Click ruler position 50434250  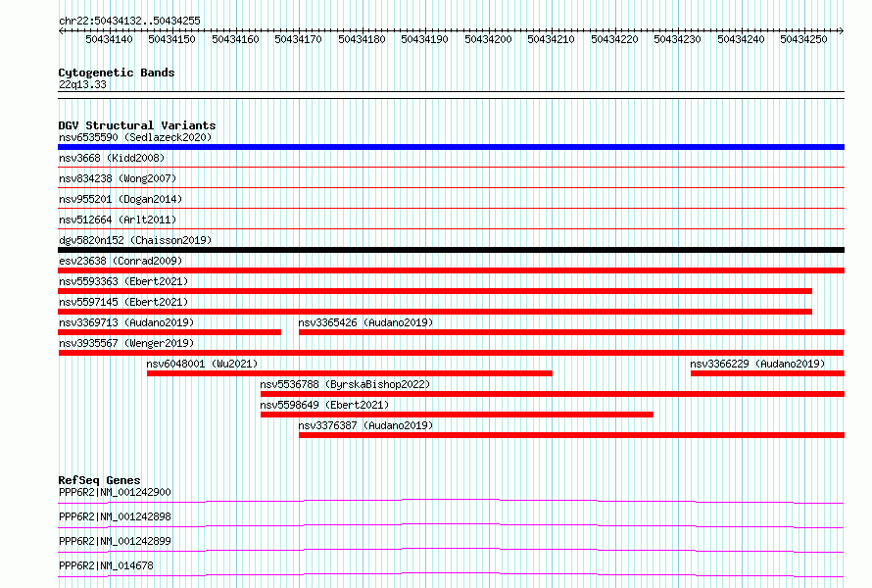(803, 39)
